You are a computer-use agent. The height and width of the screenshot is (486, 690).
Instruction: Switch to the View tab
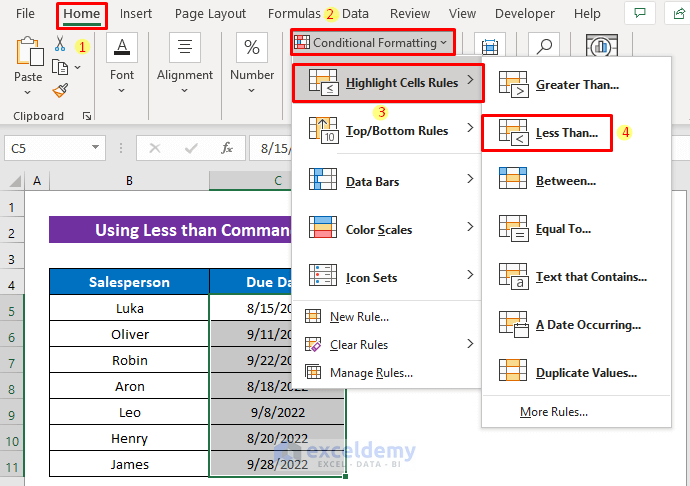(462, 14)
